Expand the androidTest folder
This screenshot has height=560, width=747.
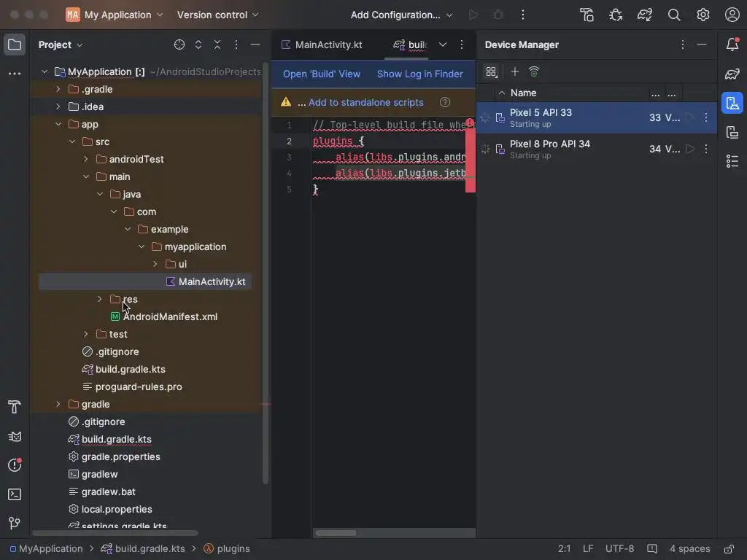pyautogui.click(x=86, y=159)
